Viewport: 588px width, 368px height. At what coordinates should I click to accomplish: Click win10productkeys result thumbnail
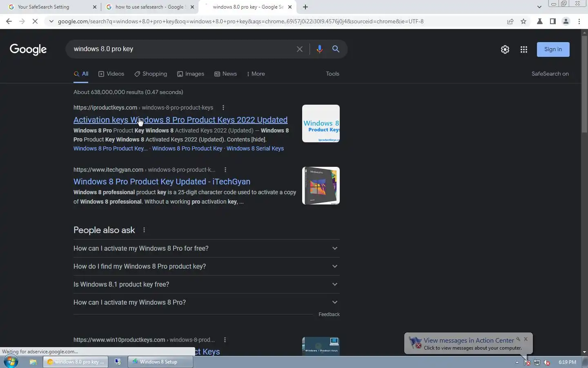pyautogui.click(x=321, y=346)
